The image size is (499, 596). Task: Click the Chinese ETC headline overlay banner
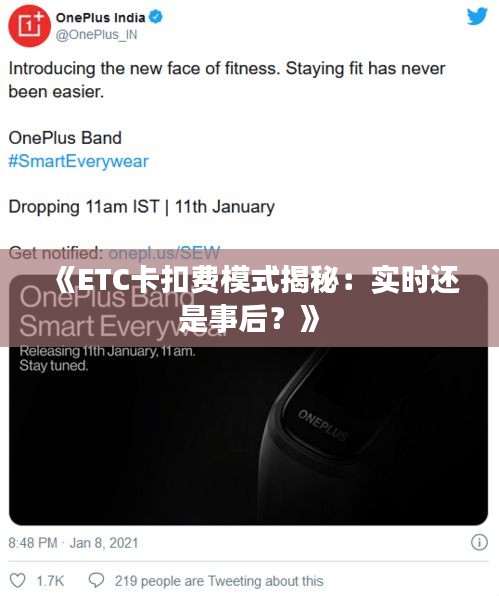coord(249,298)
